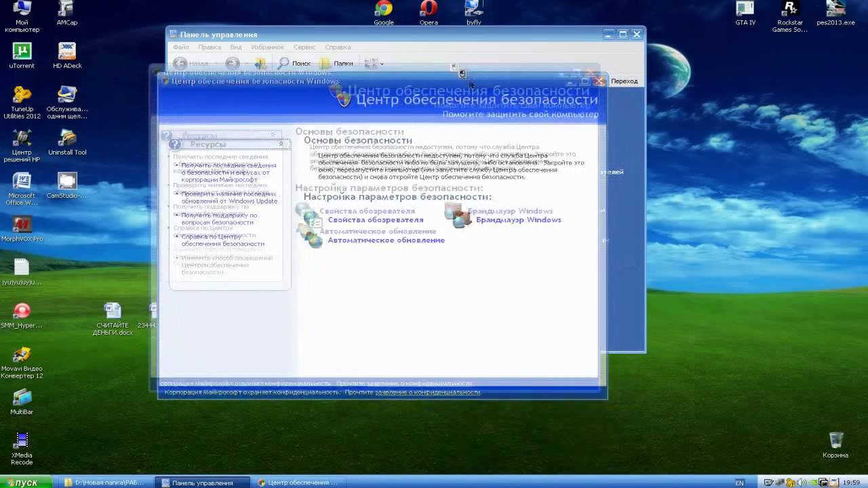Launch AMCap from the desktop
Image resolution: width=868 pixels, height=488 pixels.
coord(66,14)
